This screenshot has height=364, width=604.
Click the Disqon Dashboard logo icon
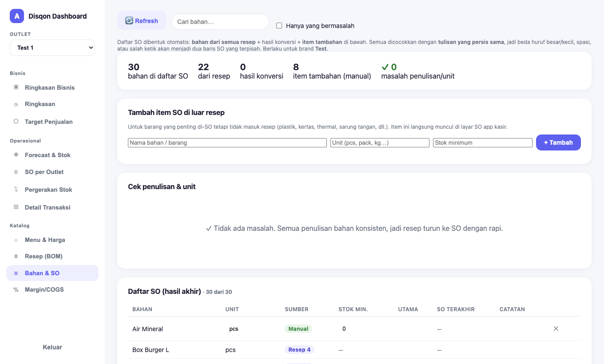[17, 16]
